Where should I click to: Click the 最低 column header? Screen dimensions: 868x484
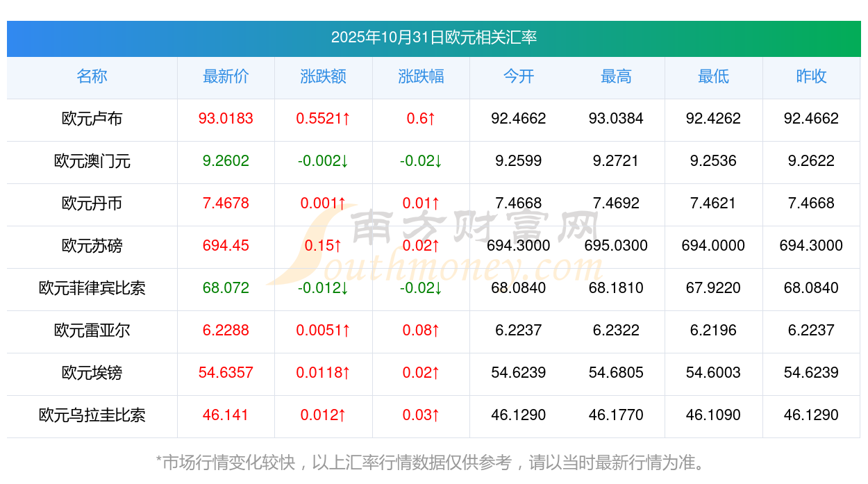(x=714, y=76)
